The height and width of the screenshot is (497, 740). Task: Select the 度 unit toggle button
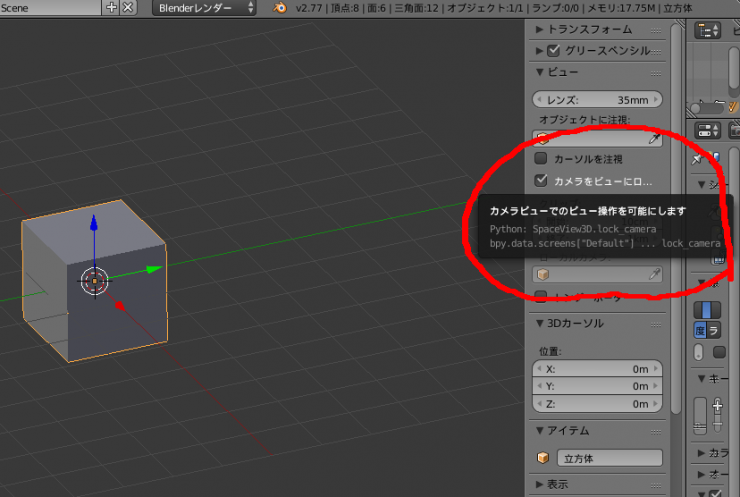tap(700, 330)
